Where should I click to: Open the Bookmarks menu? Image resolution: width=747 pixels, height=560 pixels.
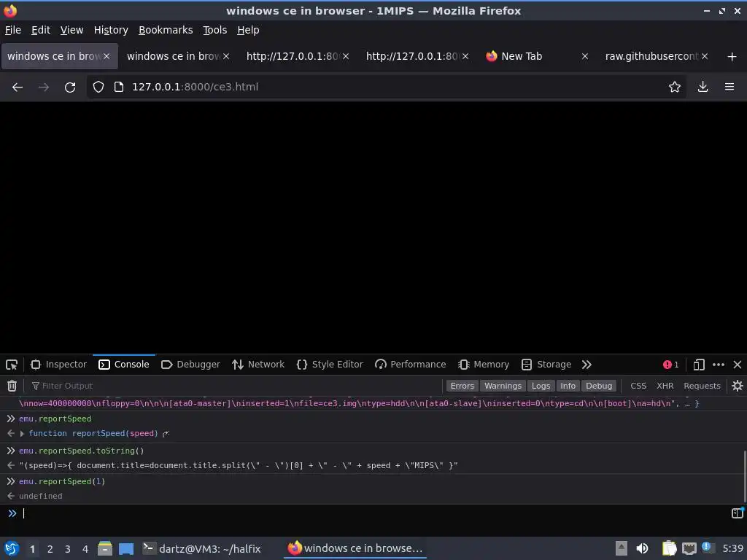166,30
